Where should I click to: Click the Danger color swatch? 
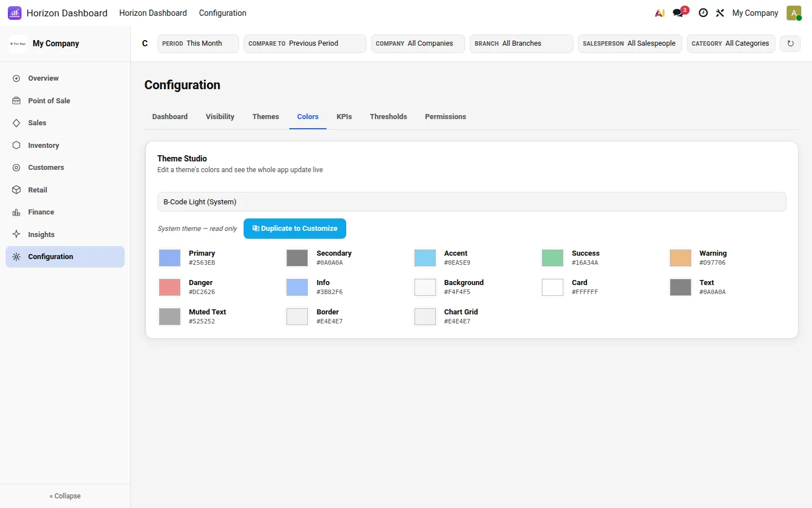click(x=170, y=287)
